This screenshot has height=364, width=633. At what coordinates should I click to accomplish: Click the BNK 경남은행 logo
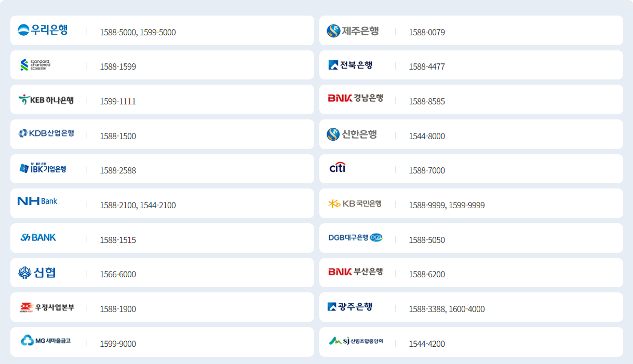point(356,98)
